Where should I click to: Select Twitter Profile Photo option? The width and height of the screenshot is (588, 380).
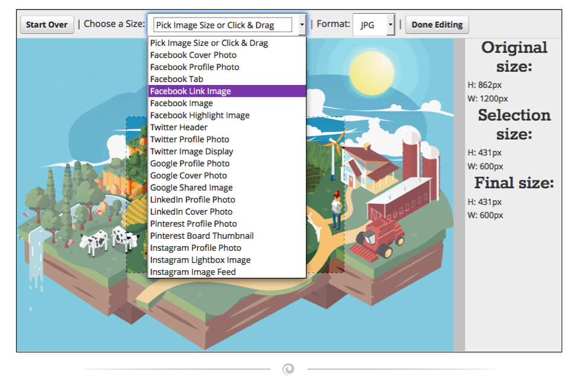227,139
